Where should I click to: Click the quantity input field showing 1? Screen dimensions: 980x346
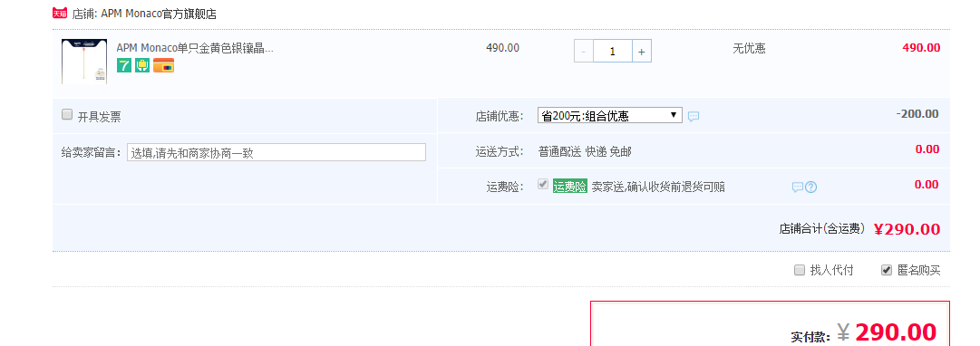click(x=613, y=52)
